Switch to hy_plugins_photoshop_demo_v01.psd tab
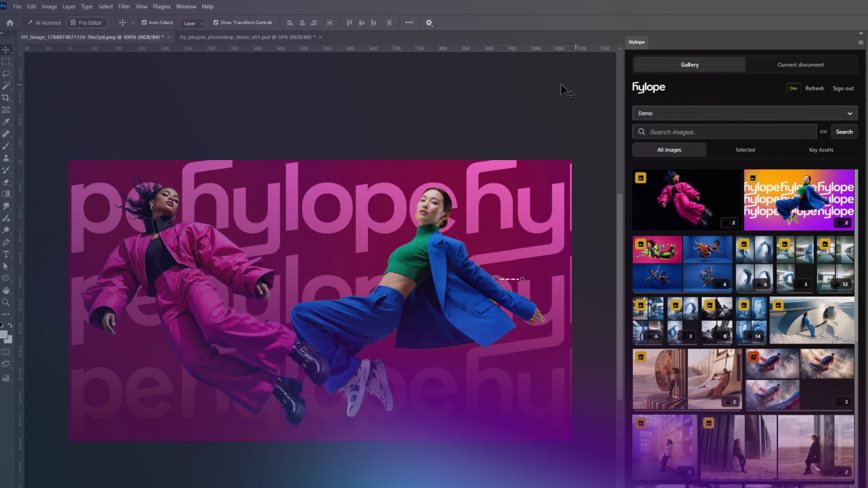The height and width of the screenshot is (488, 868). coord(247,37)
